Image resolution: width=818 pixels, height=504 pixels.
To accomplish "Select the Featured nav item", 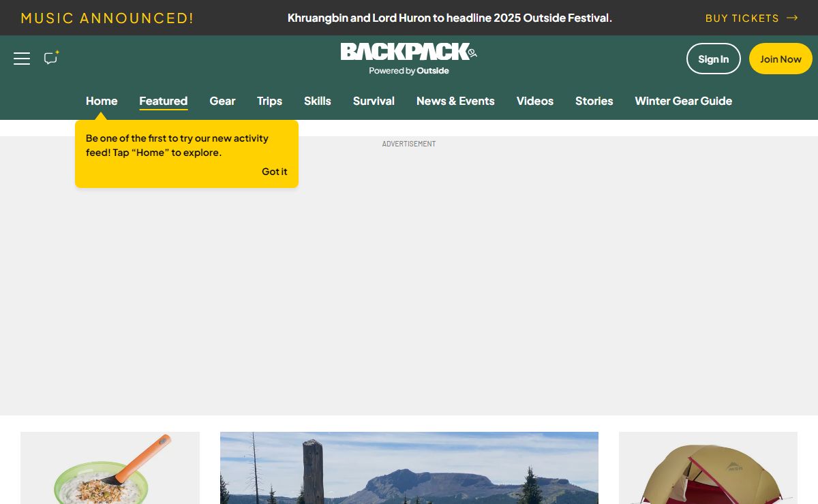I will 163,101.
